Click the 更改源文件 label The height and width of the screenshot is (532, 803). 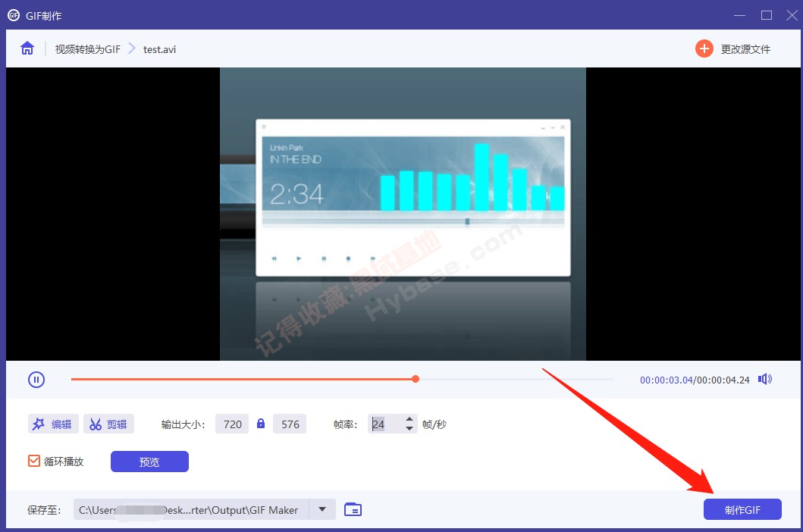(x=745, y=49)
